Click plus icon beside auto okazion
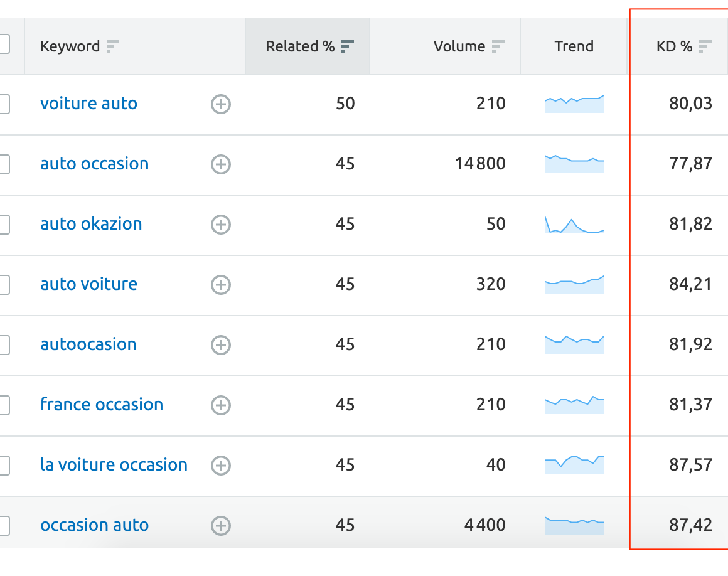The height and width of the screenshot is (576, 728). pyautogui.click(x=220, y=225)
